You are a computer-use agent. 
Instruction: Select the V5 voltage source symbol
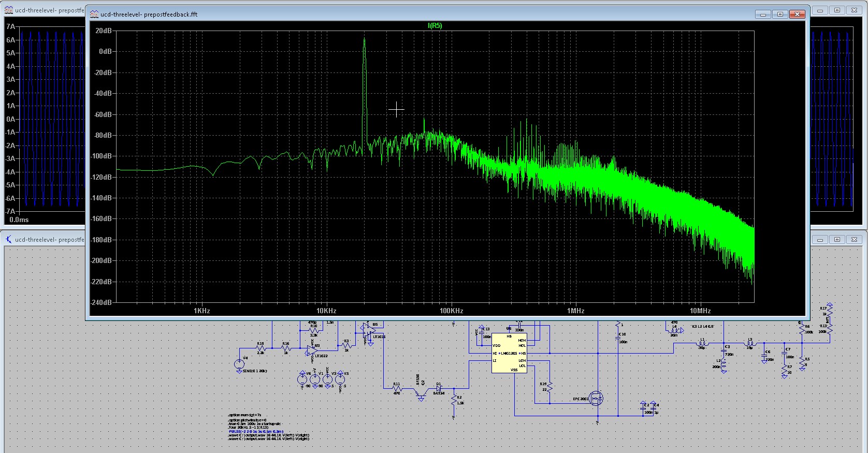(x=340, y=379)
